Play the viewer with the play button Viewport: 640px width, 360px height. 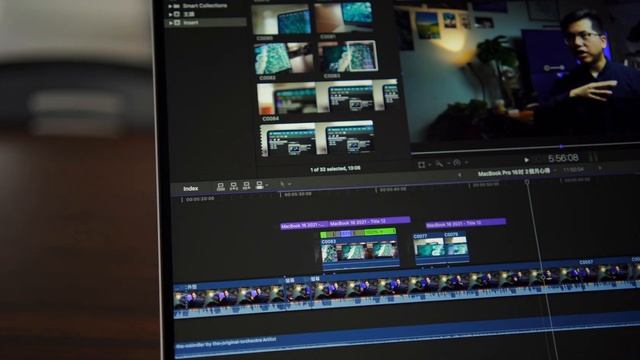tap(527, 160)
